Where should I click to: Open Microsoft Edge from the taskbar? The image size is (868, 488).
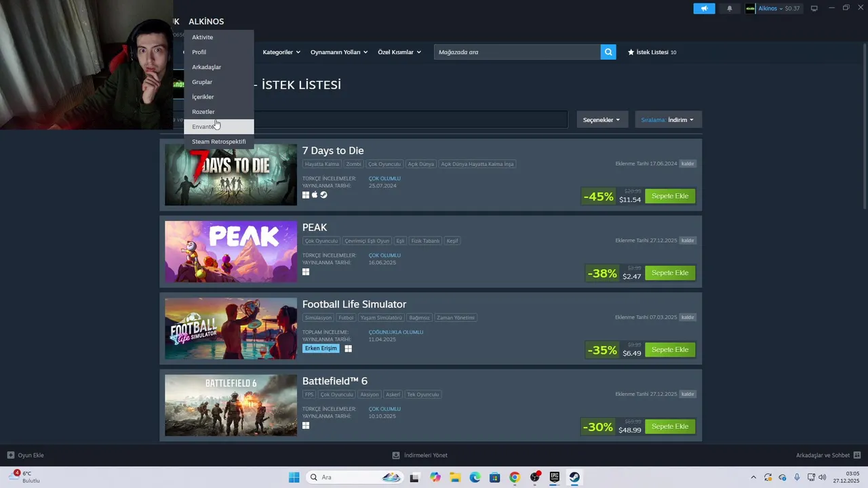click(x=475, y=477)
